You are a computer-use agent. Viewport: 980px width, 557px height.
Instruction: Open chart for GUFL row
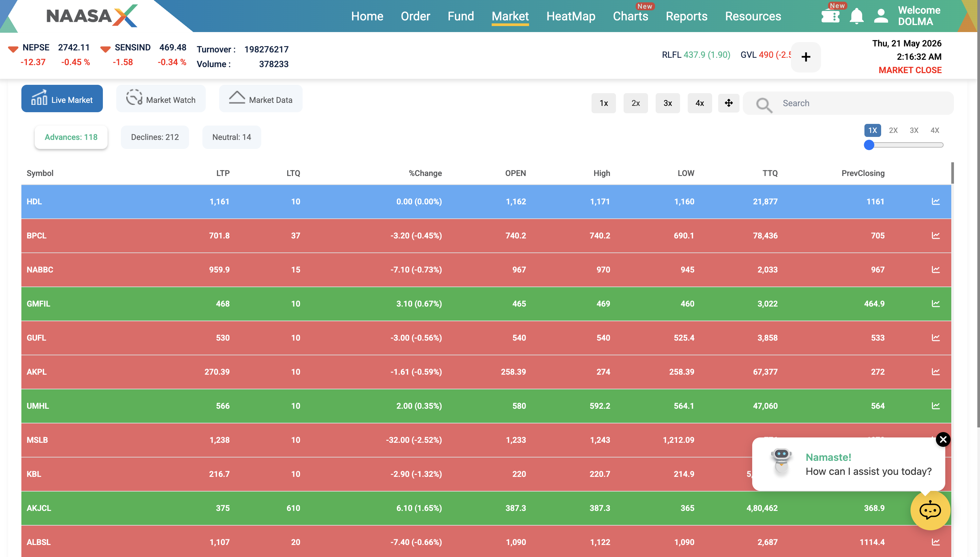click(935, 338)
